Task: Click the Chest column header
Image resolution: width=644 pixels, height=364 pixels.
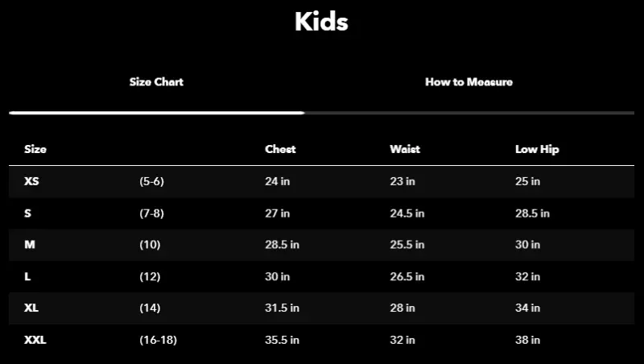Action: coord(280,149)
